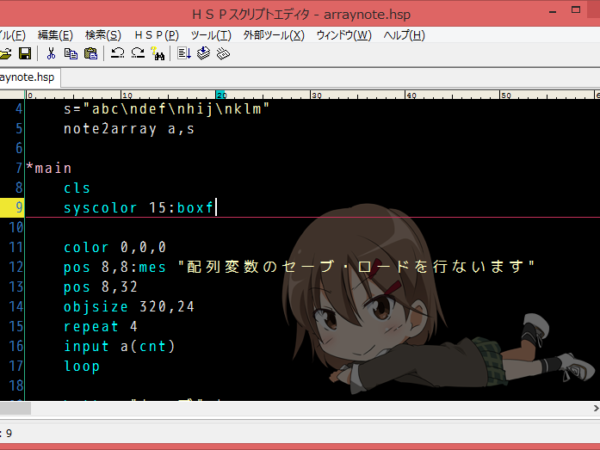Click the Compile and run icon

pos(184,54)
